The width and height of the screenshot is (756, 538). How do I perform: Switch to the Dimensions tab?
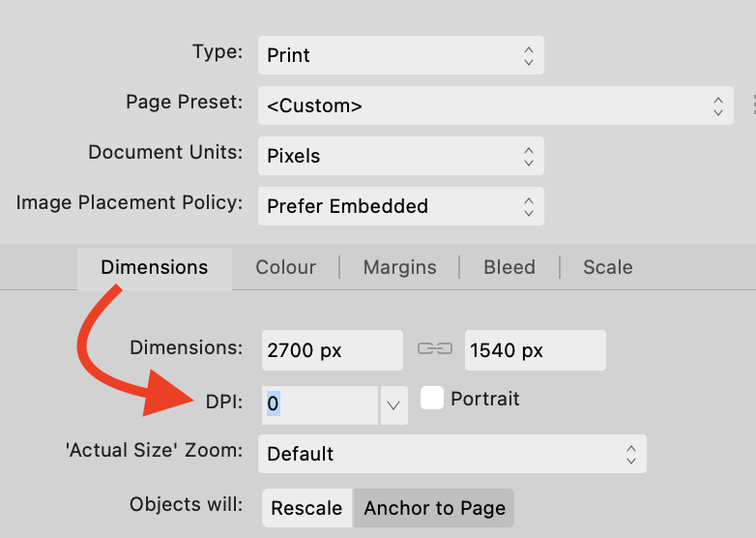(x=155, y=268)
